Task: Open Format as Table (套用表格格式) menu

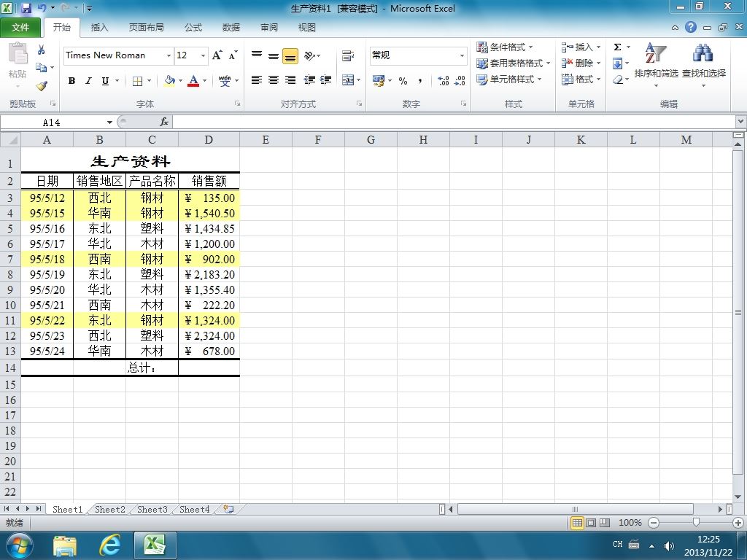Action: (x=513, y=63)
